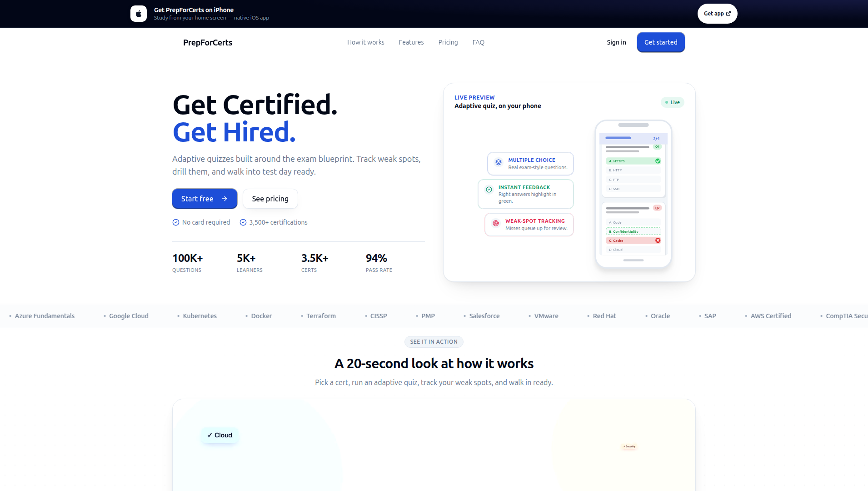Click the 3.5K+ Certs stat
The image size is (868, 491).
[x=315, y=263]
